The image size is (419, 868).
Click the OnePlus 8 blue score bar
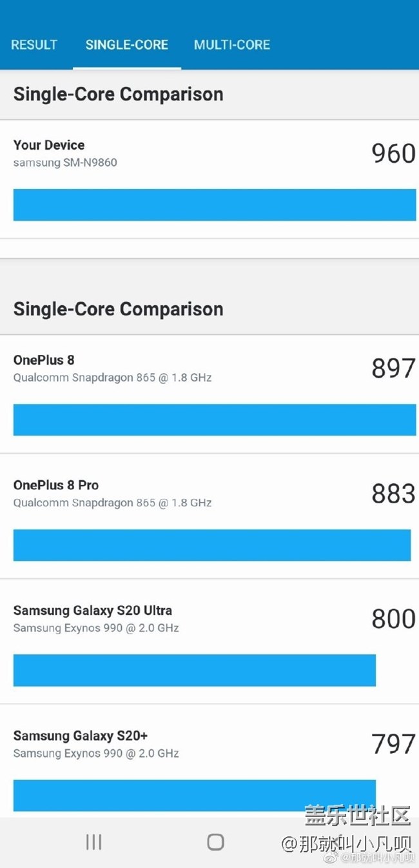[215, 419]
